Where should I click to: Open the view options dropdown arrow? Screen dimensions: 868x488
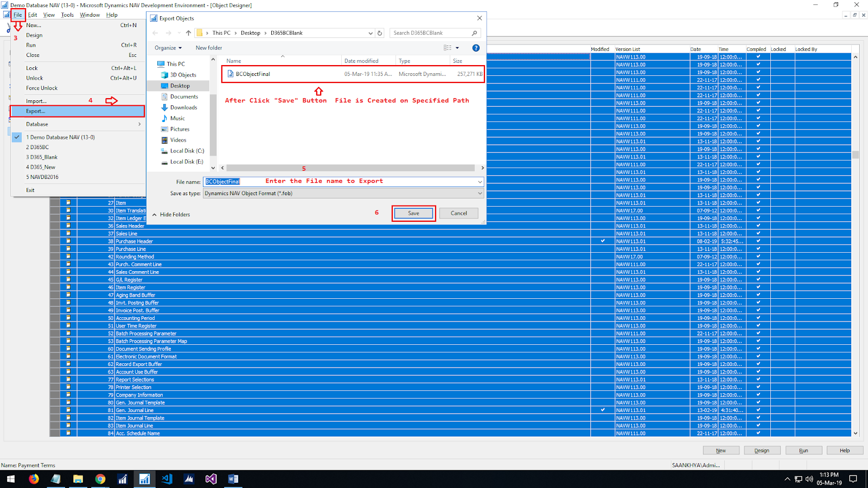[457, 48]
